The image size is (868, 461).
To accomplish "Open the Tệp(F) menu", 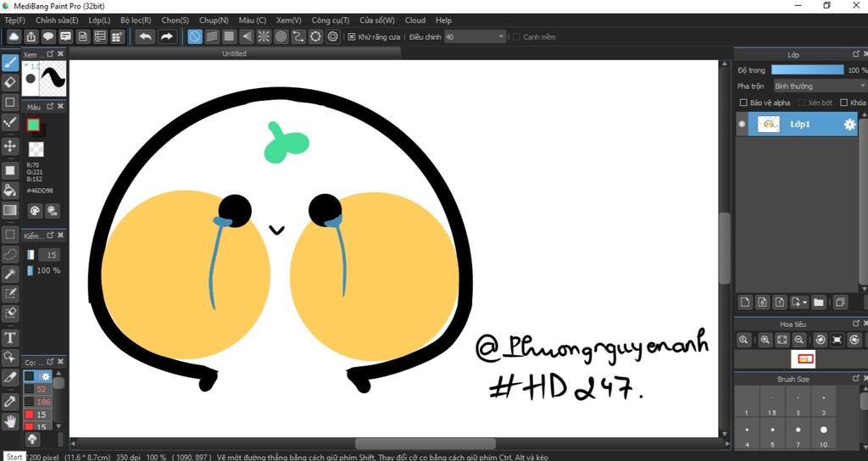I will tap(15, 20).
